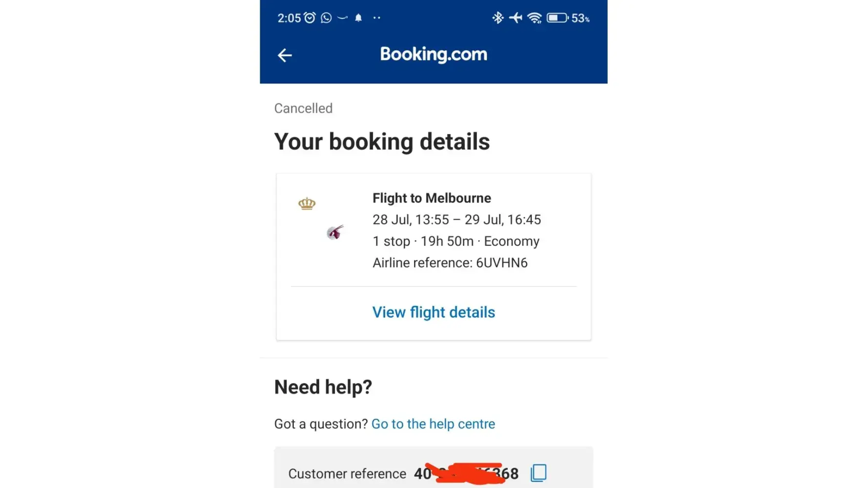Tap the Customer reference number field
Image resolution: width=868 pixels, height=488 pixels.
[466, 473]
